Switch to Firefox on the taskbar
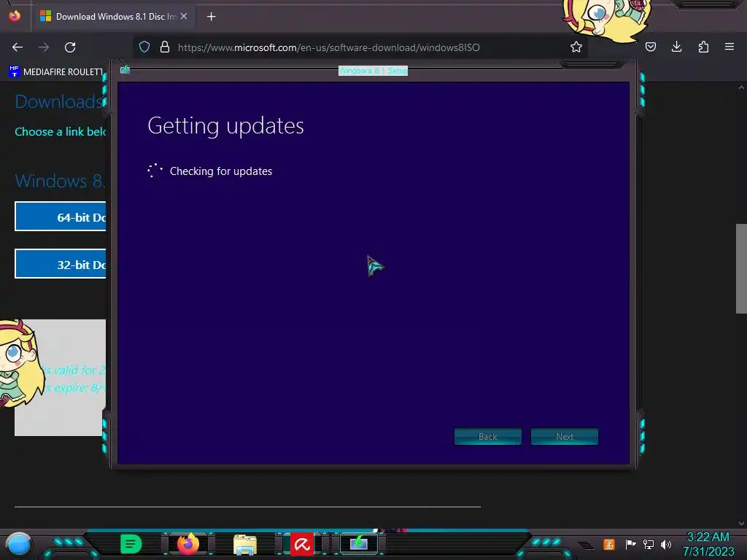The image size is (747, 560). 188,544
